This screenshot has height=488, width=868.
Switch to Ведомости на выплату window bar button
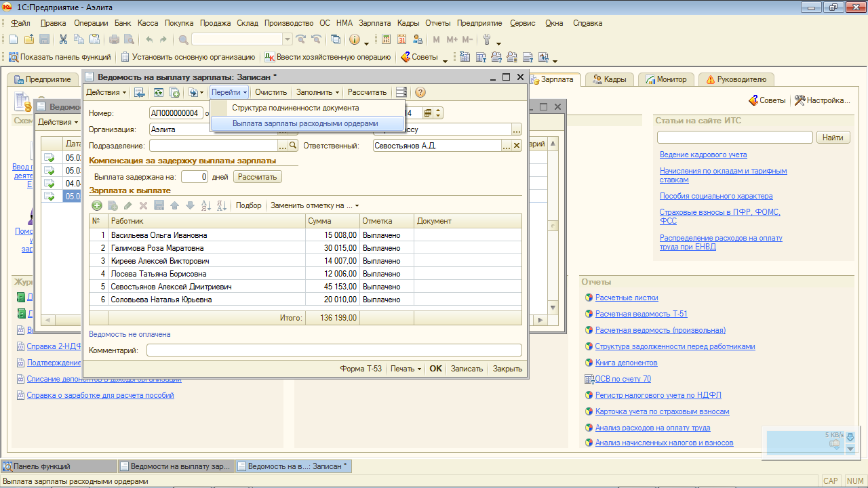click(x=176, y=466)
